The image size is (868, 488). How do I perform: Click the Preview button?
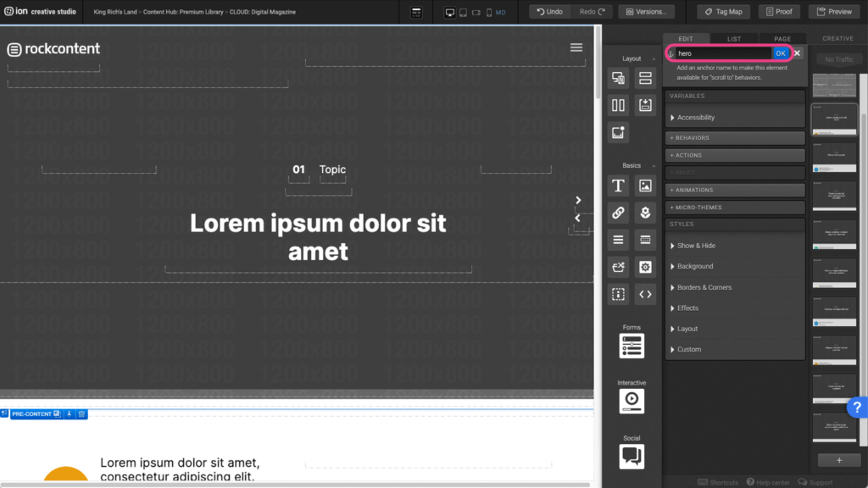pos(834,12)
